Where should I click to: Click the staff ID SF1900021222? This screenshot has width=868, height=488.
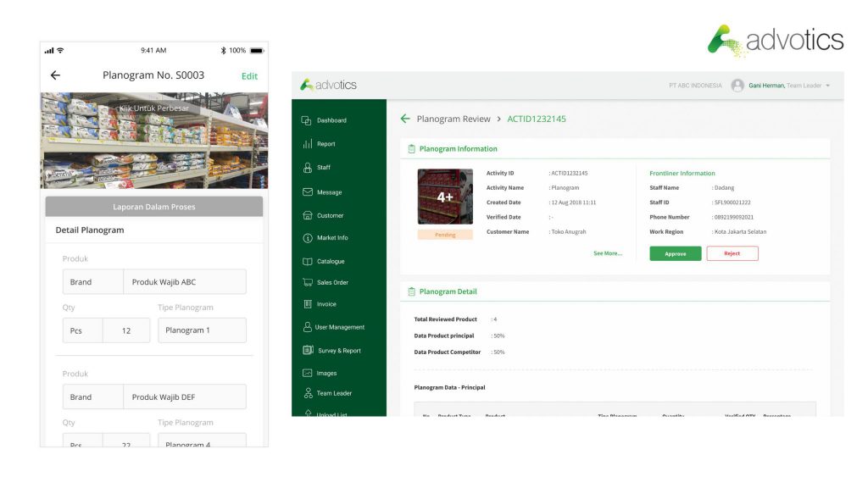point(732,202)
